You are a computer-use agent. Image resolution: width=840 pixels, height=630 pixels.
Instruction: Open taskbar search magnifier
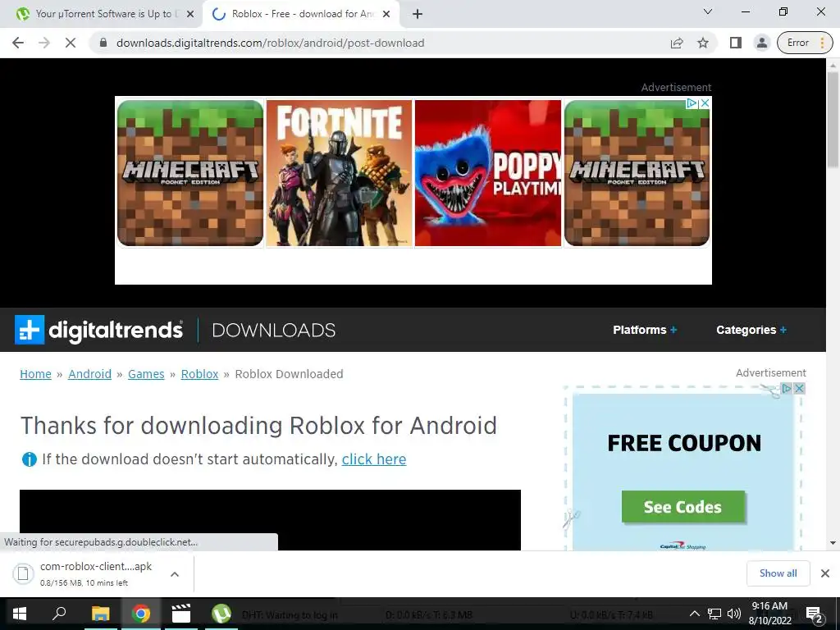pyautogui.click(x=59, y=614)
